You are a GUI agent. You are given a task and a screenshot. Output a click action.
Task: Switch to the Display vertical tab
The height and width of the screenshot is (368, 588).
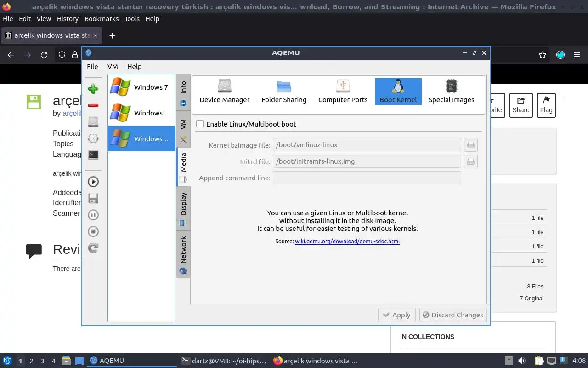pos(183,209)
